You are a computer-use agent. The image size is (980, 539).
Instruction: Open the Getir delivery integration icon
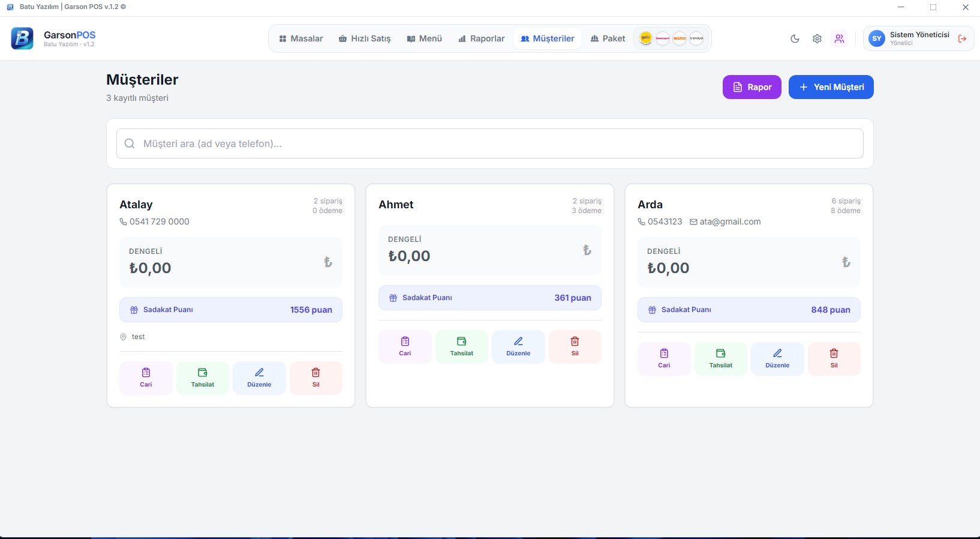[x=645, y=38]
